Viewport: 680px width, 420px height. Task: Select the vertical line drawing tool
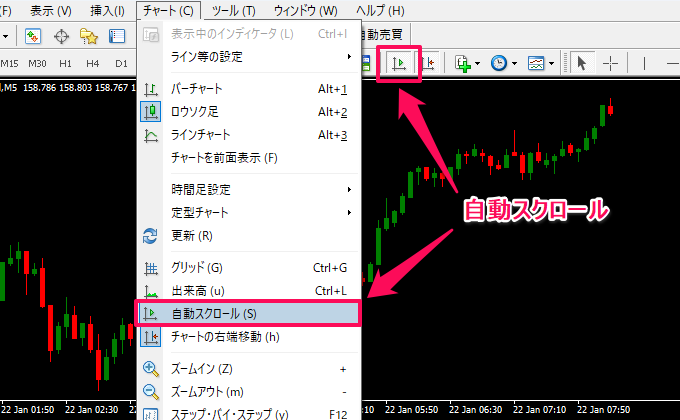644,63
